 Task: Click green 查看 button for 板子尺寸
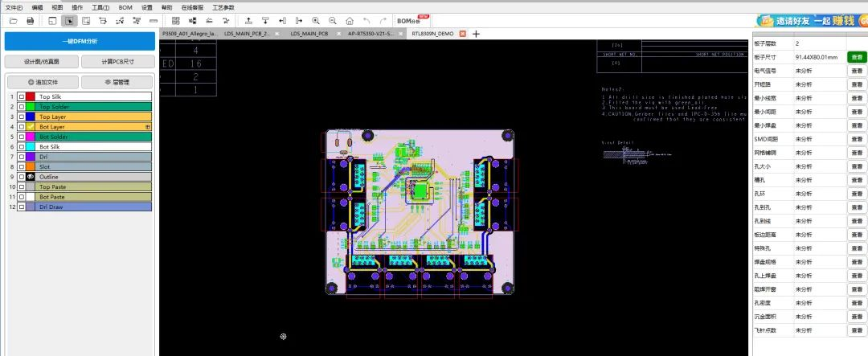(x=857, y=58)
